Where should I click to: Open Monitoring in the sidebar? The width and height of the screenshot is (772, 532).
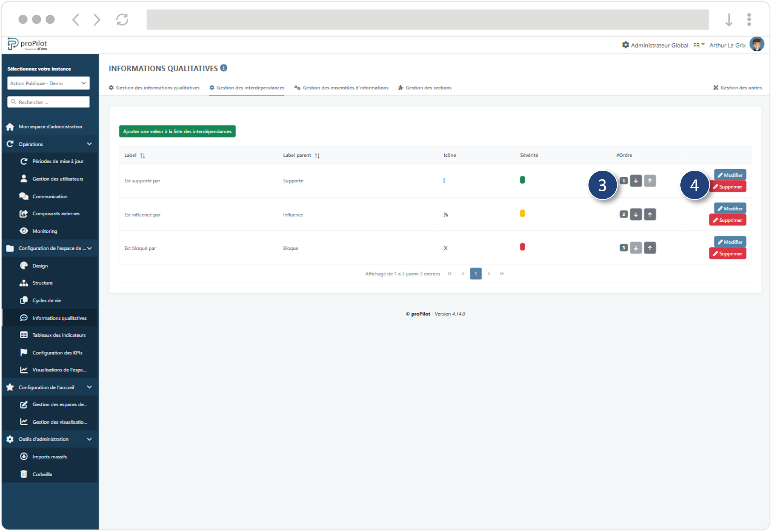(x=45, y=231)
